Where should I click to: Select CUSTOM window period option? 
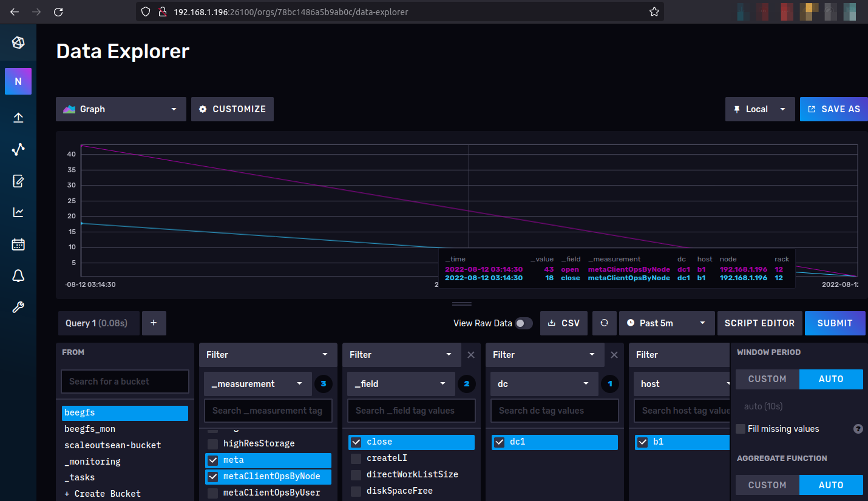[x=767, y=379]
